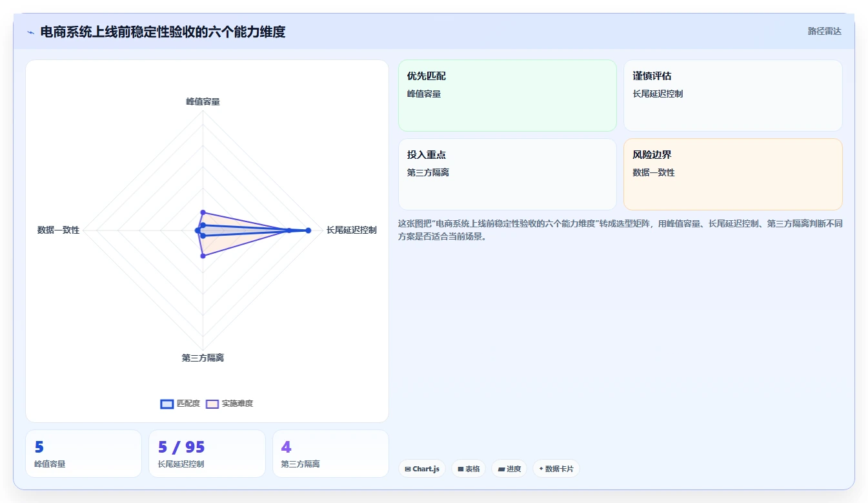Open the 投入重点 card heading

click(x=426, y=155)
